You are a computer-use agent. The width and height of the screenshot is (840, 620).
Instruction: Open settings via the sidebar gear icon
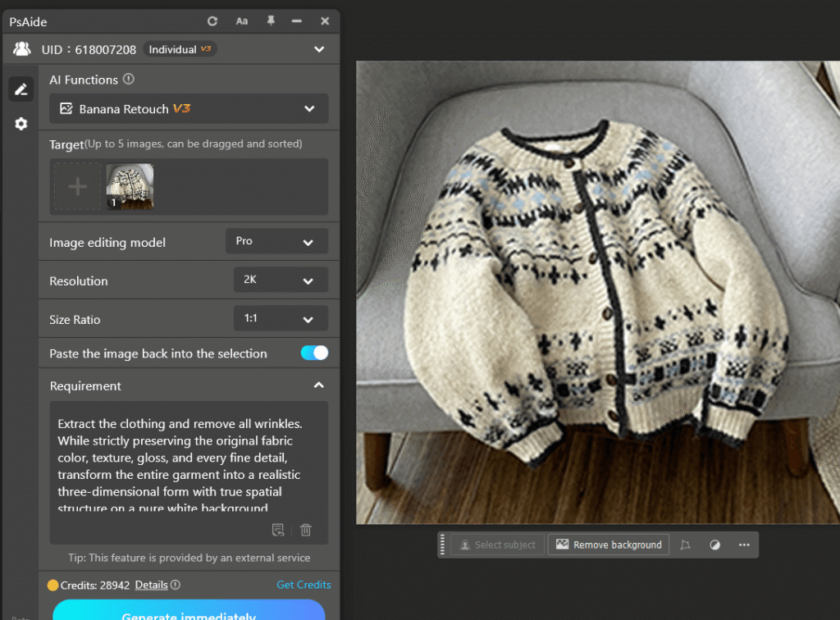(x=21, y=124)
